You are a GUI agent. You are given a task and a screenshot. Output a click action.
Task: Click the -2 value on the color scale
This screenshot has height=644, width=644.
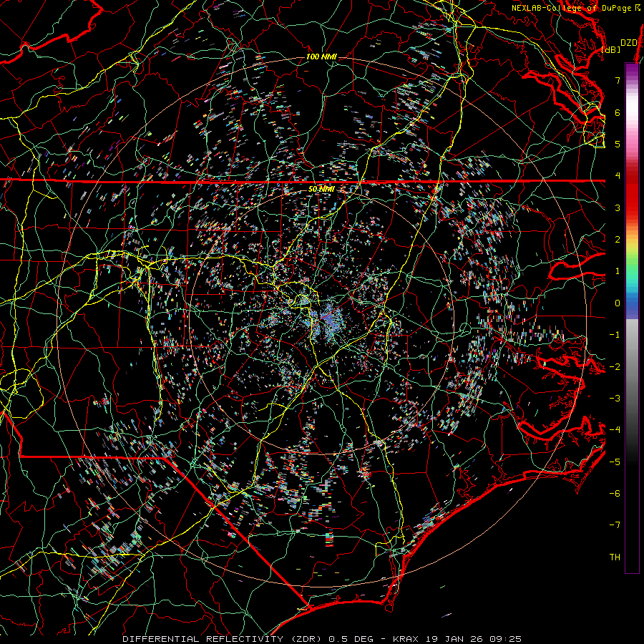pyautogui.click(x=615, y=367)
